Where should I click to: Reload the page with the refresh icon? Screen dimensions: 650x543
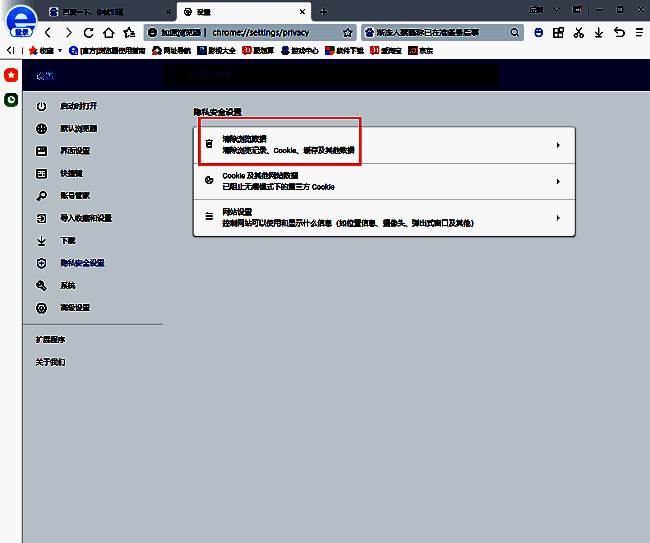point(88,32)
